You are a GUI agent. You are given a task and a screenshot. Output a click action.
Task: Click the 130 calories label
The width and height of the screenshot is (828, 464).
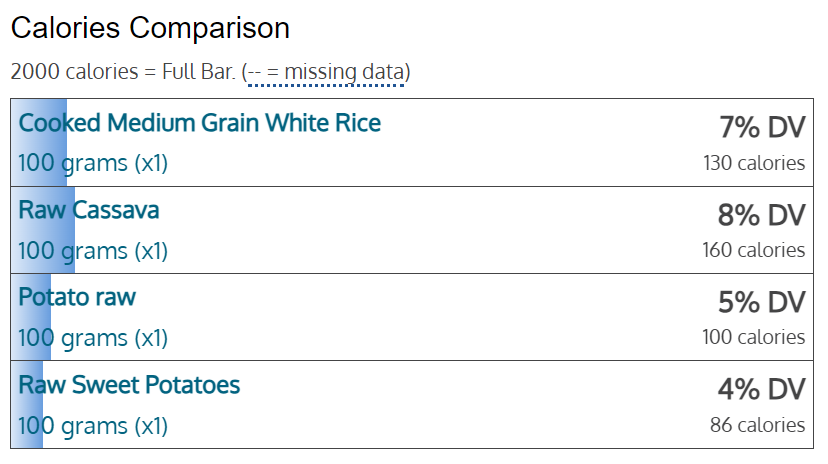pos(754,163)
